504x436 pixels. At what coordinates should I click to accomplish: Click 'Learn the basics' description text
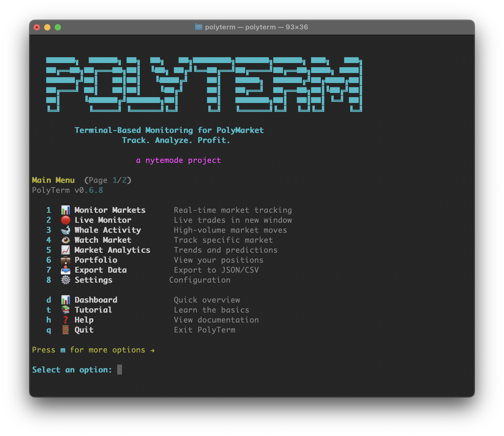click(x=212, y=310)
